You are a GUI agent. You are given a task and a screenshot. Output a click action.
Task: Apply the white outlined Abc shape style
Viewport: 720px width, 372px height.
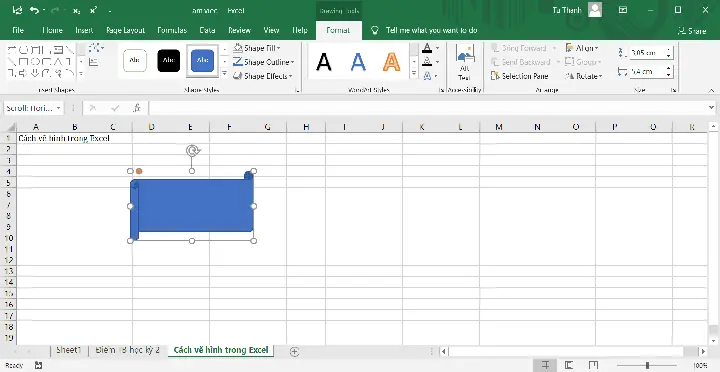135,61
